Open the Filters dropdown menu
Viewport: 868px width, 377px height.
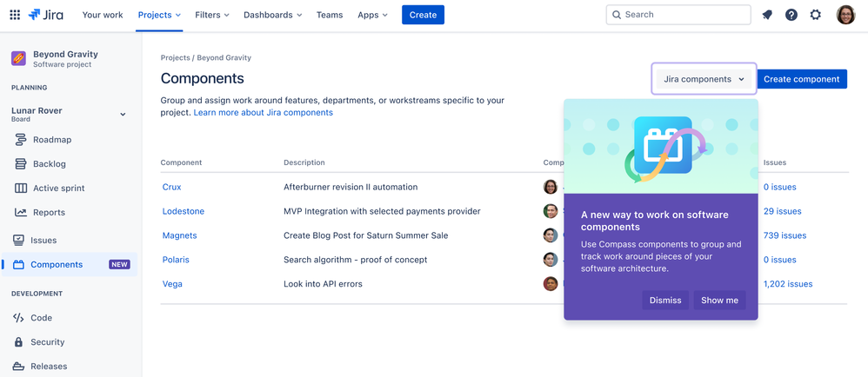212,15
